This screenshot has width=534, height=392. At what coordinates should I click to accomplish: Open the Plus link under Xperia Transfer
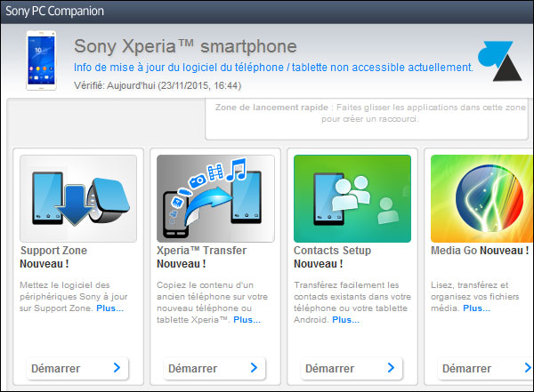pyautogui.click(x=247, y=320)
